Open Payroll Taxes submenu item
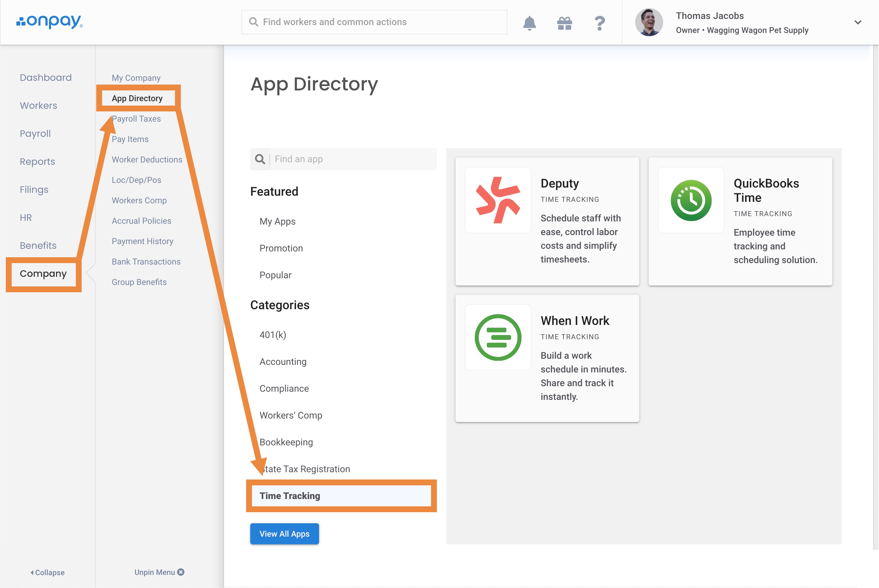 [136, 118]
